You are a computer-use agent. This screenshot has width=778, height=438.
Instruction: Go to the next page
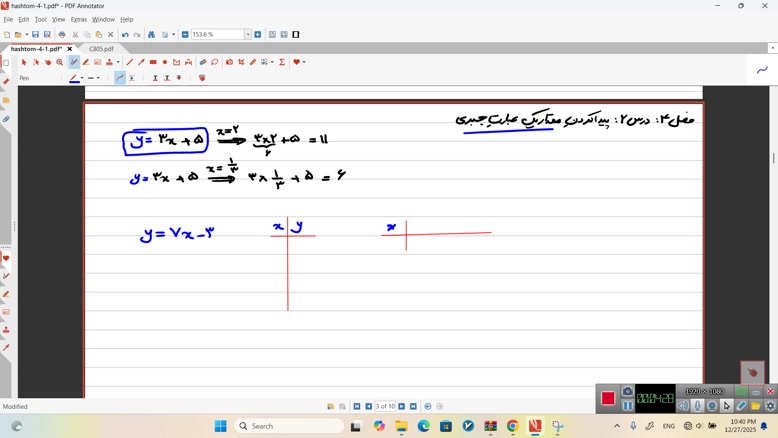coord(402,407)
